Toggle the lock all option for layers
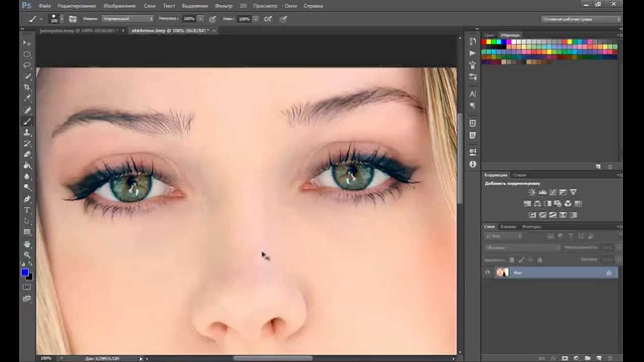The height and width of the screenshot is (362, 644). click(x=540, y=260)
